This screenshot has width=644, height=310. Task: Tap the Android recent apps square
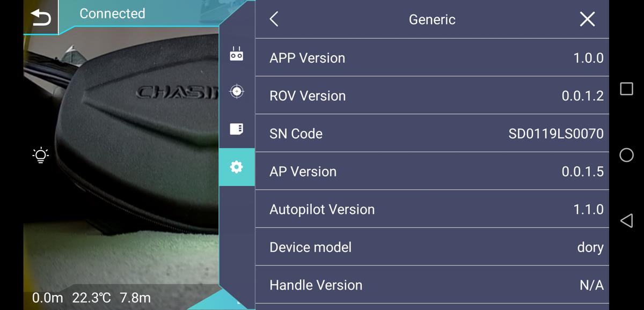tap(626, 88)
